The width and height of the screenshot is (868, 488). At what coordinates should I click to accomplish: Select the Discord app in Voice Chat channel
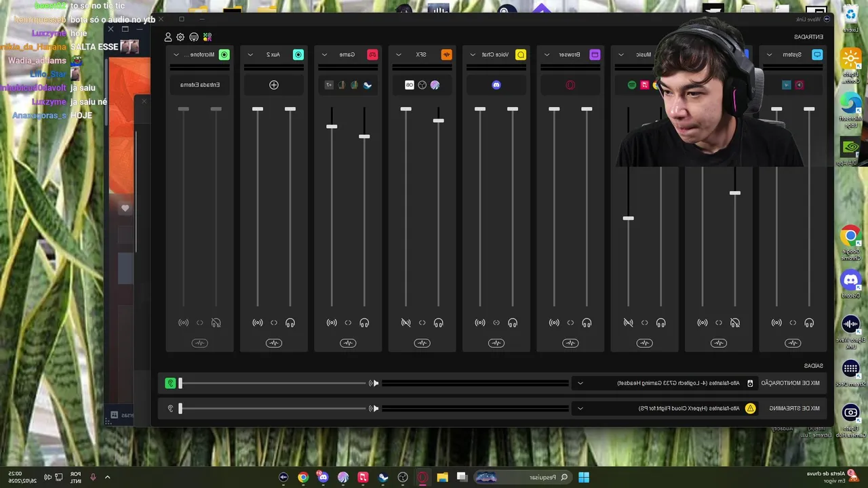(x=496, y=85)
